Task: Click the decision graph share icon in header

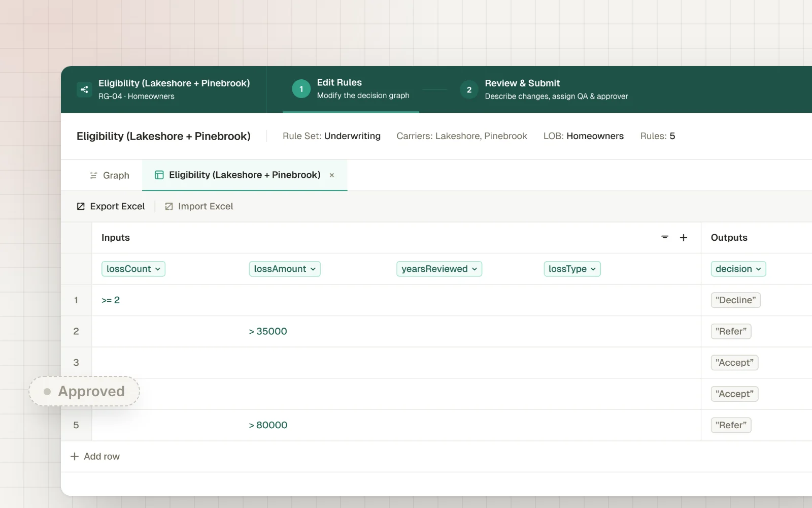Action: 84,89
